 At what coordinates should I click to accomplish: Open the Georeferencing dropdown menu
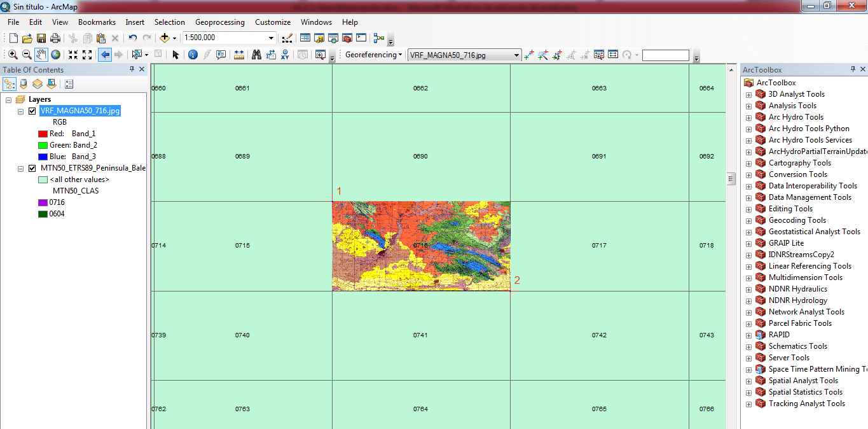373,55
